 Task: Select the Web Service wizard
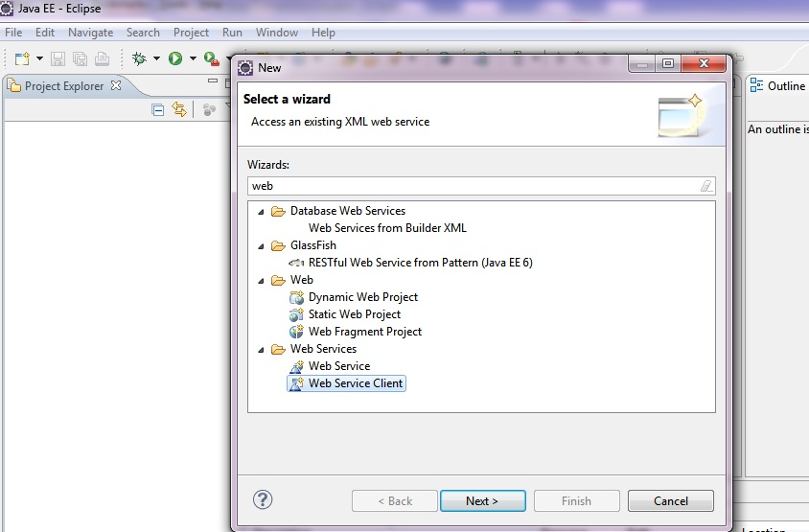point(339,366)
